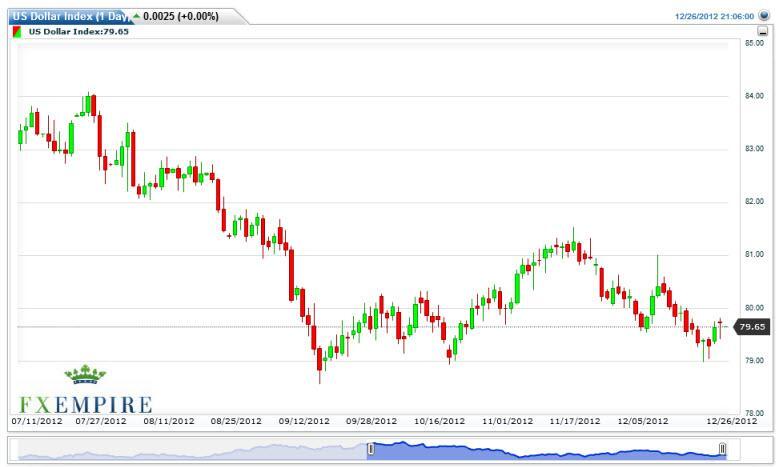Click the 07/27/2012 date axis label

(x=102, y=421)
